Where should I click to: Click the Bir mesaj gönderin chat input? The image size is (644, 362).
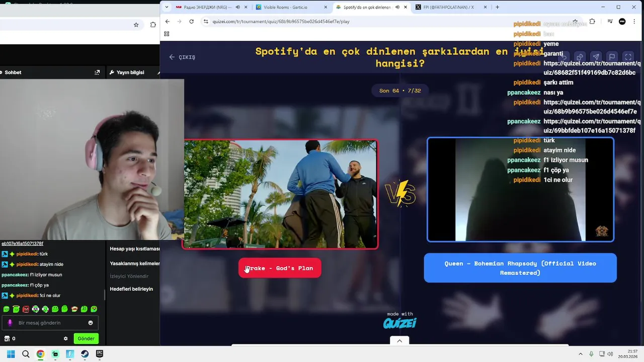click(x=50, y=323)
